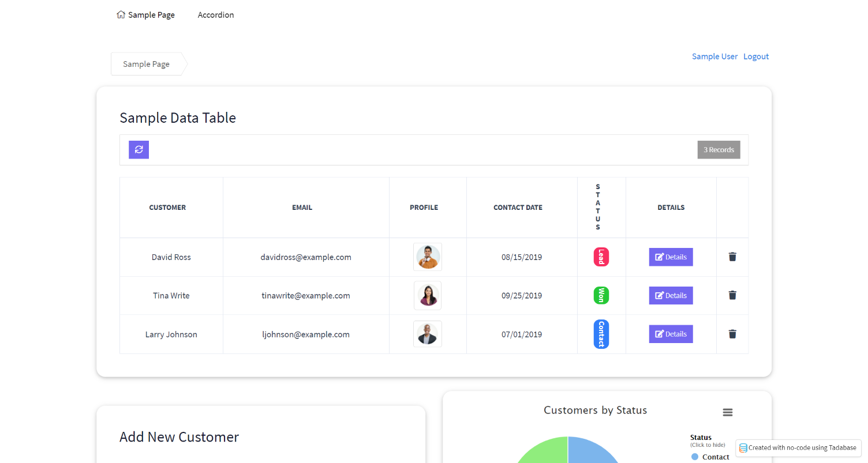
Task: Click the blue slice of pie chart
Action: coord(589,453)
